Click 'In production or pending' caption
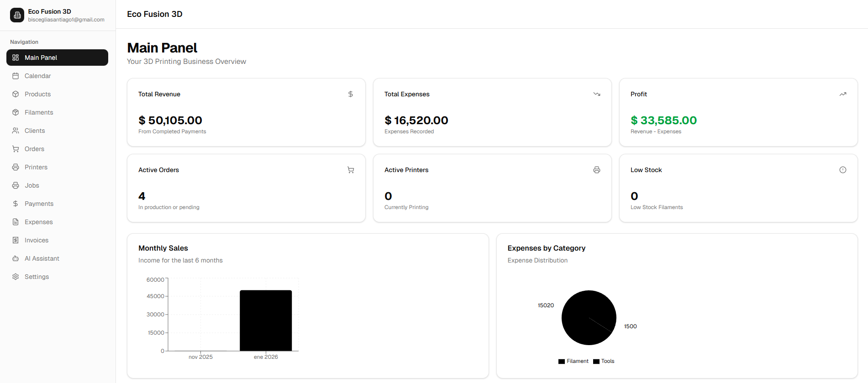Viewport: 868px width, 383px height. click(169, 207)
